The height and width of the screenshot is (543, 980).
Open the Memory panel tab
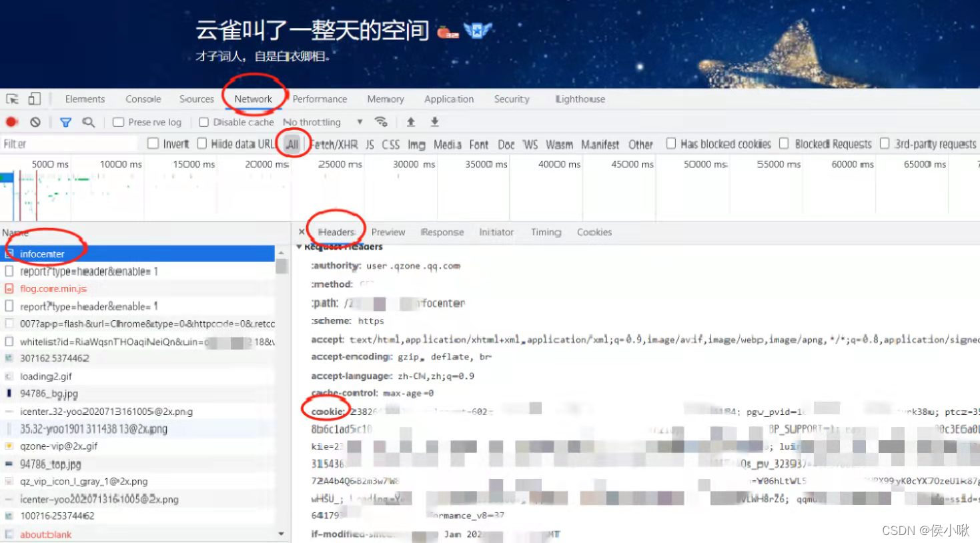[386, 99]
